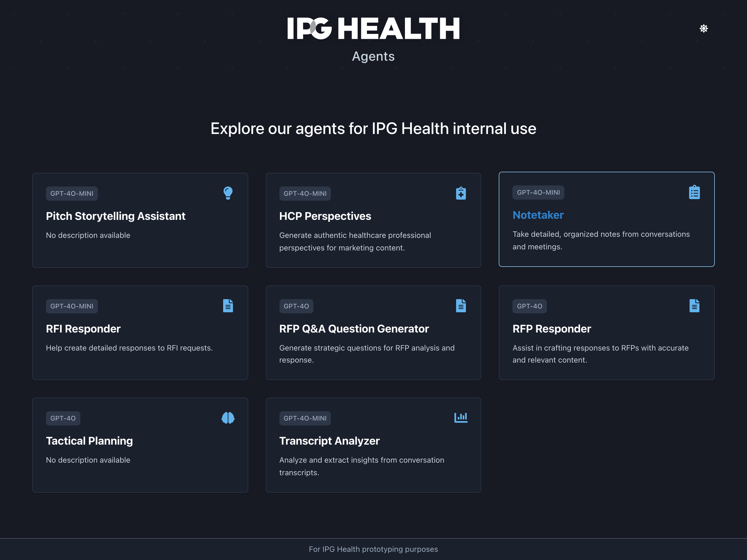Screen dimensions: 747x560
Task: Click 'No description available' under Tactical Planning
Action: pyautogui.click(x=88, y=460)
